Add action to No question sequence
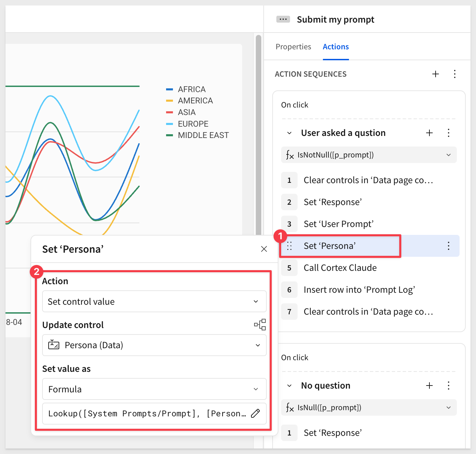This screenshot has width=476, height=454. (x=429, y=386)
